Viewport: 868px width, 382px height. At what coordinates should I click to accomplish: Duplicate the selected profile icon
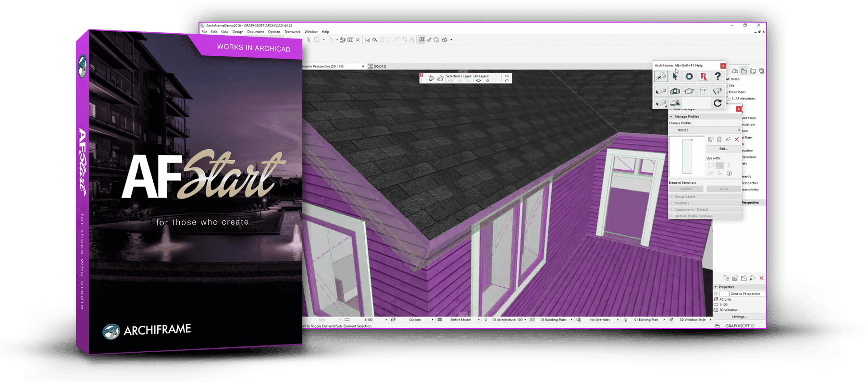coord(719,140)
